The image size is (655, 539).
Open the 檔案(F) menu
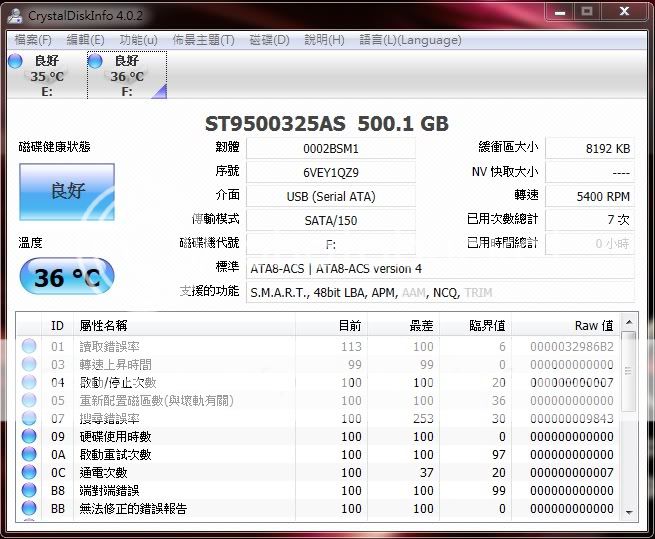point(33,40)
